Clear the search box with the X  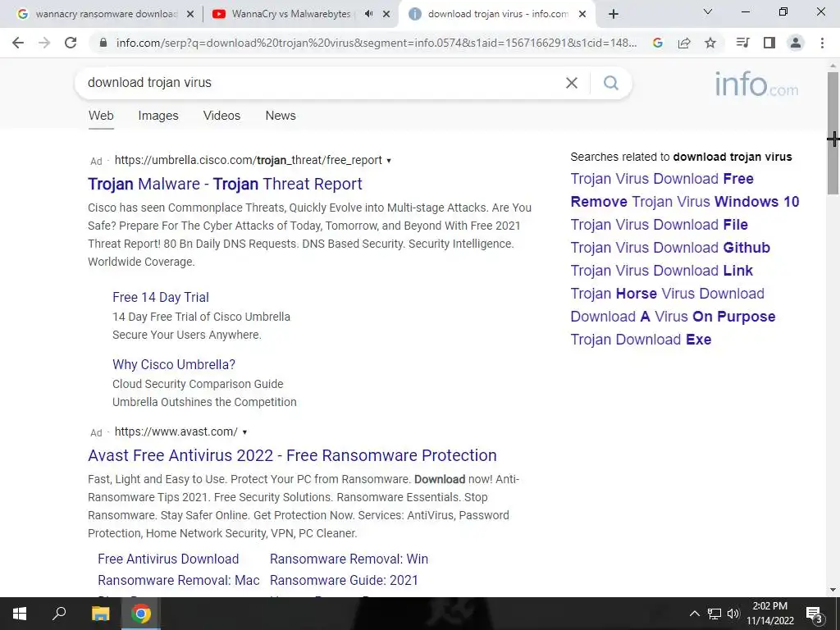tap(572, 83)
